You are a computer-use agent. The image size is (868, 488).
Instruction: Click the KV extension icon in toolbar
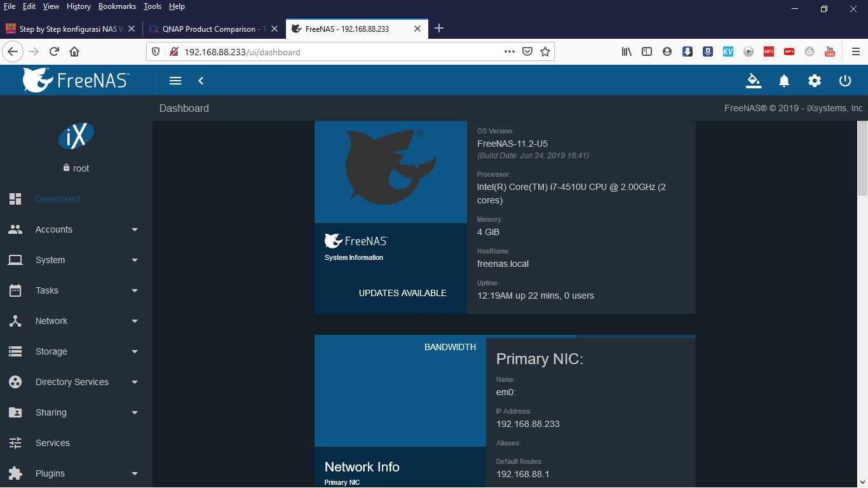(728, 51)
